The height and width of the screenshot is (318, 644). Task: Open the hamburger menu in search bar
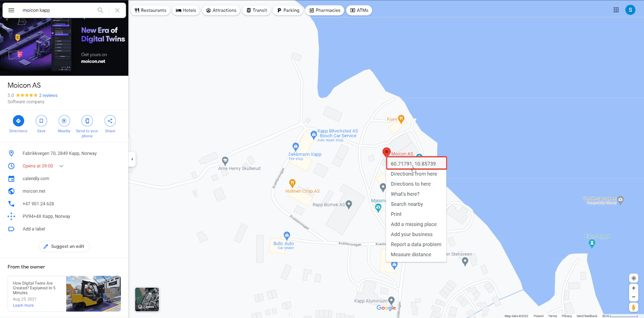point(11,10)
